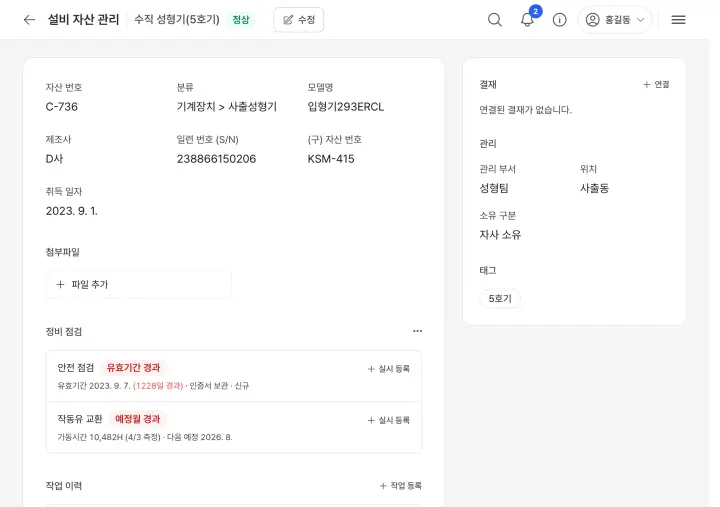The height and width of the screenshot is (507, 720).
Task: Click the 유효기간 경과 badge
Action: (133, 368)
